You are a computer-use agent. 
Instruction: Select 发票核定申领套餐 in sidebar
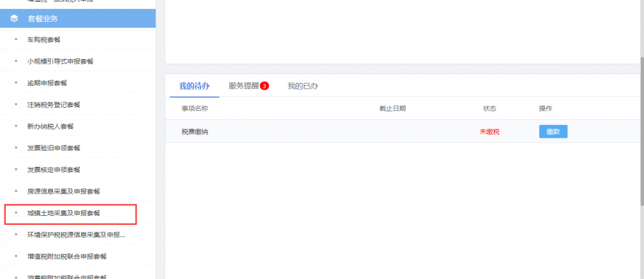[53, 170]
